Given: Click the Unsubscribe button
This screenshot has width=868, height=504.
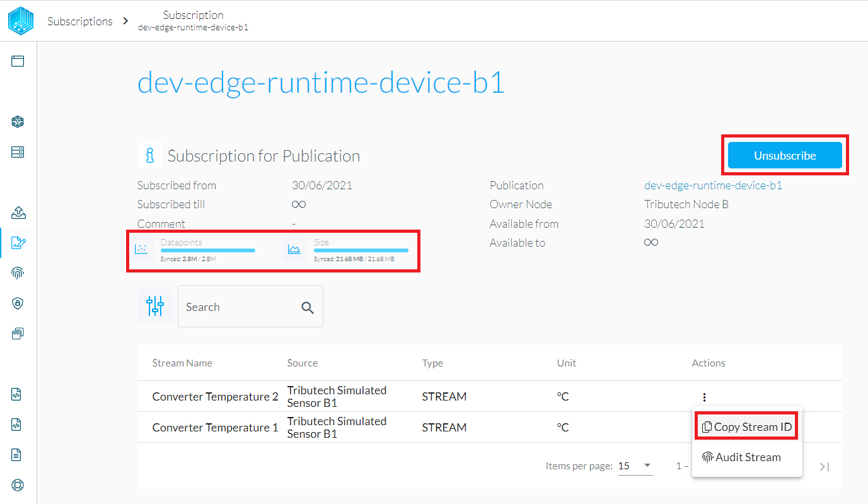Looking at the screenshot, I should point(785,155).
